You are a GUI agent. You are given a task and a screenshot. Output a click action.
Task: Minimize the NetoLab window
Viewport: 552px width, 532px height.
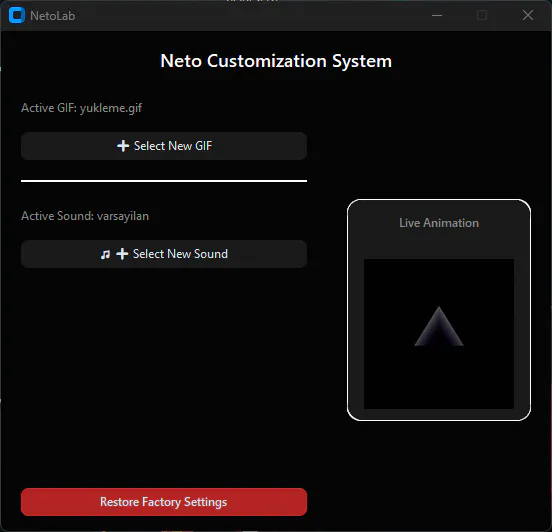[437, 15]
